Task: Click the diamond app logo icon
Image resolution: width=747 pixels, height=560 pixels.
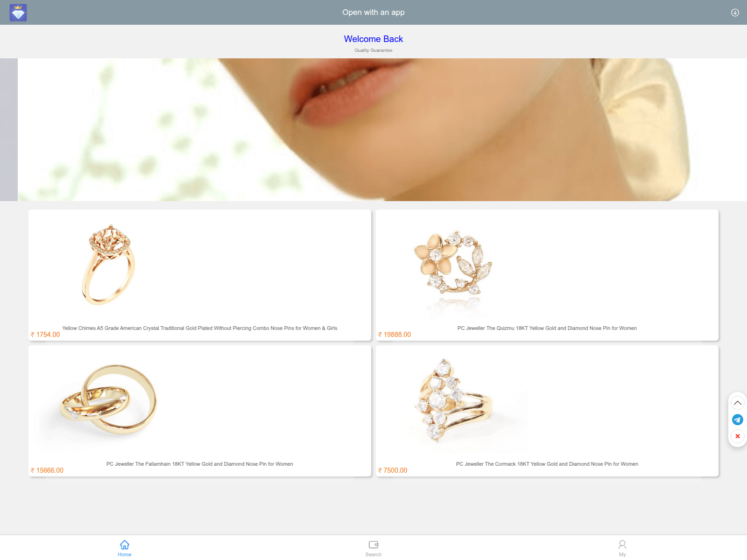Action: (18, 13)
